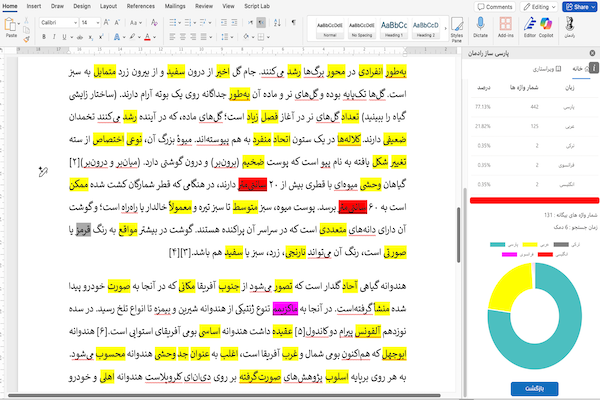Viewport: 600px width, 400px height.
Task: Click the shading paint bucket
Action: click(x=246, y=37)
